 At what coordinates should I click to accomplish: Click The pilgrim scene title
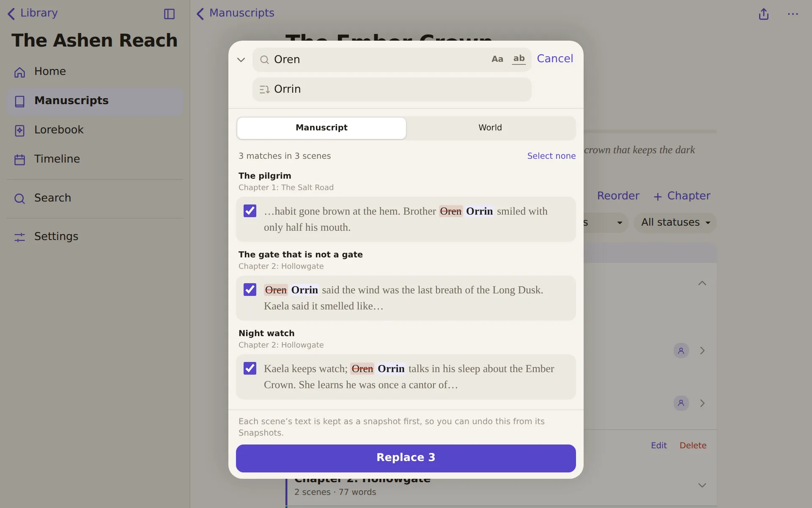tap(265, 176)
